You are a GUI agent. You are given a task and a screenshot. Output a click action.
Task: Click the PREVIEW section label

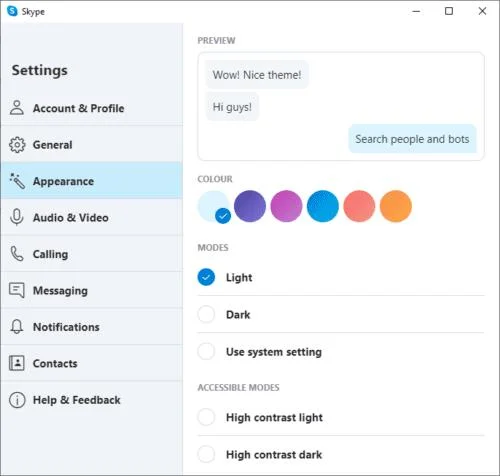pyautogui.click(x=216, y=40)
